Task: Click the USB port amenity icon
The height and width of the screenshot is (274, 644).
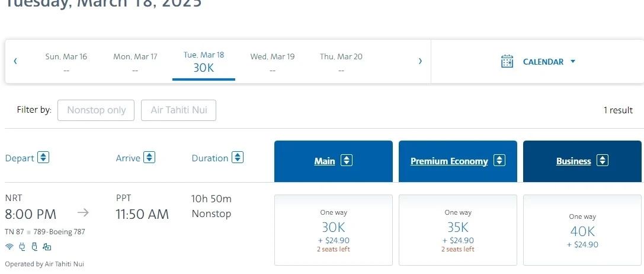Action: 34,247
